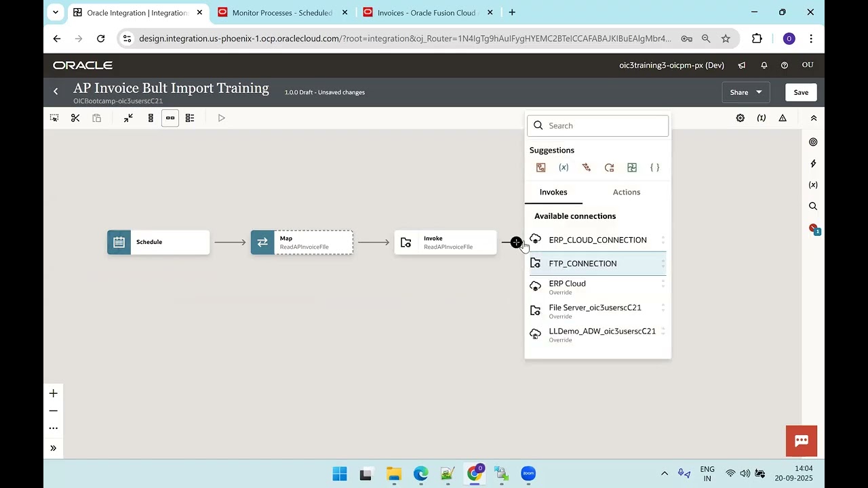Pick the green grid suggestion icon
This screenshot has height=488, width=868.
pyautogui.click(x=632, y=167)
